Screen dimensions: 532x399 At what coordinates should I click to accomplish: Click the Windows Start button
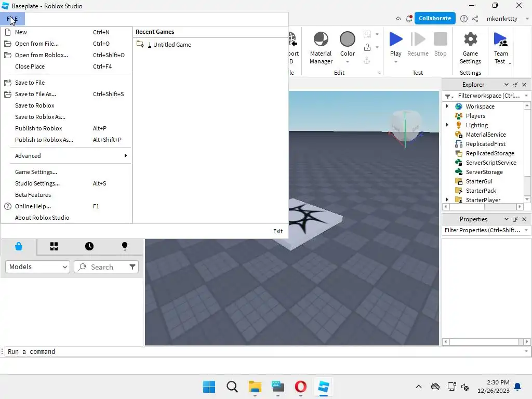[209, 387]
